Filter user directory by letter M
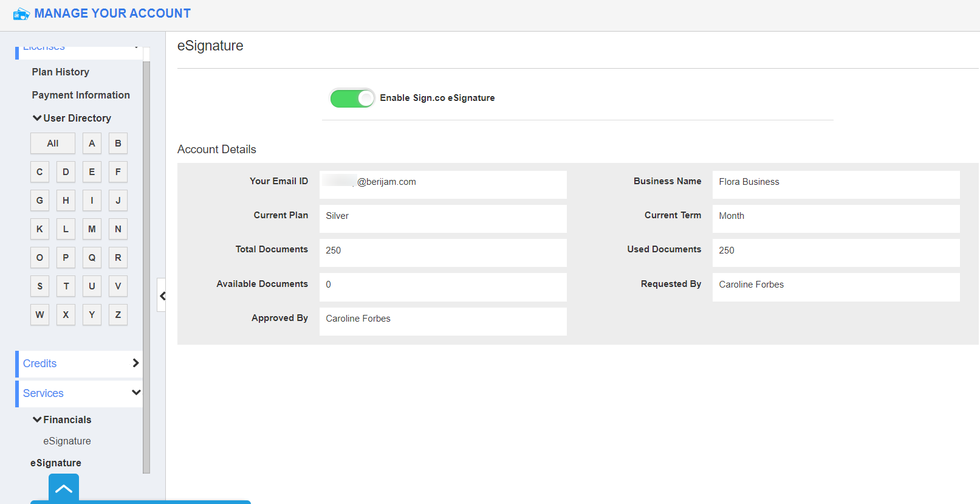The width and height of the screenshot is (980, 504). (92, 229)
